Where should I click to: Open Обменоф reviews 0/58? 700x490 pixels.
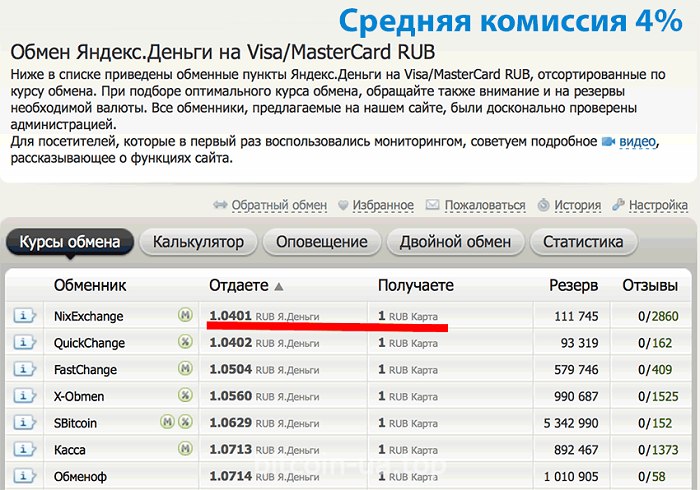[652, 477]
